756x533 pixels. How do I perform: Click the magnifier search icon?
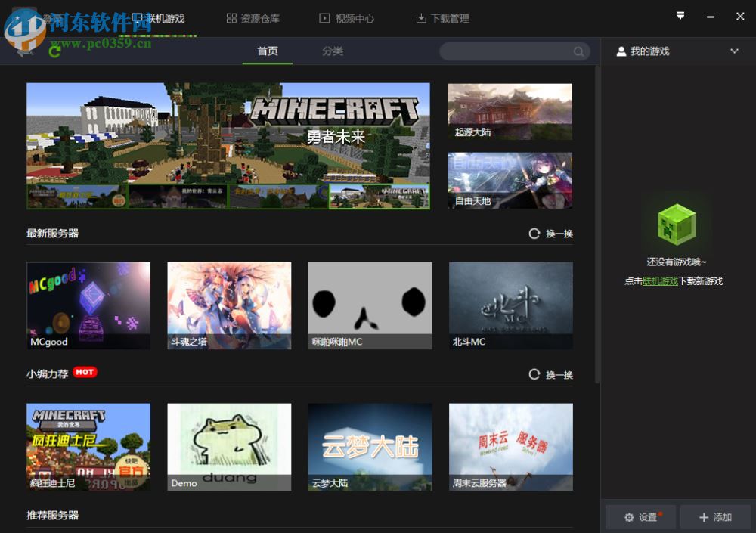click(578, 51)
